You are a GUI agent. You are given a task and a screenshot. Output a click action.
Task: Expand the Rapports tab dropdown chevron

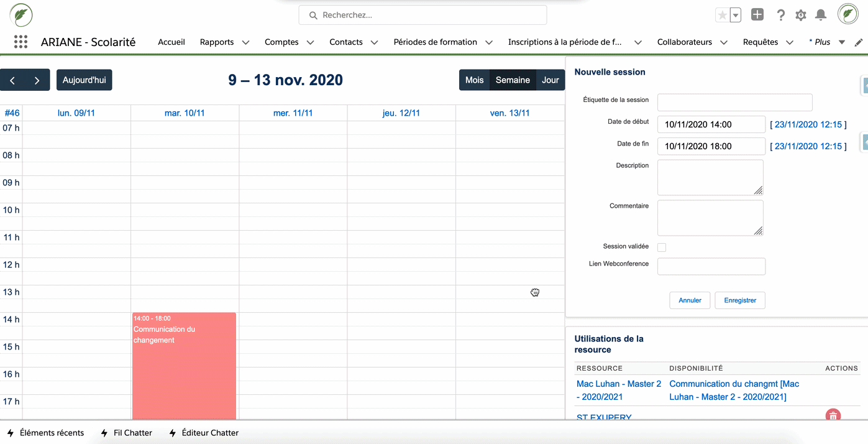tap(245, 42)
